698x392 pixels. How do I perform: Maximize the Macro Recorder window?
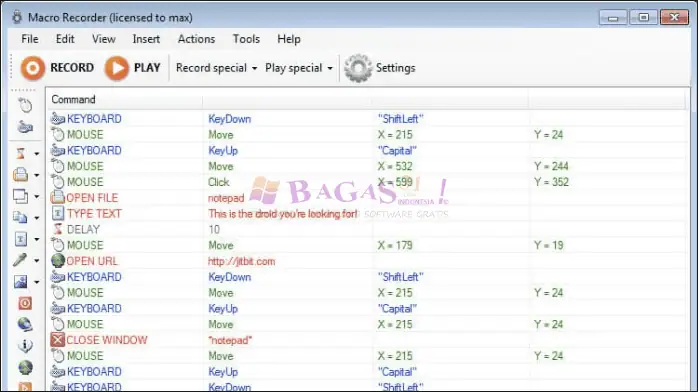pos(644,18)
